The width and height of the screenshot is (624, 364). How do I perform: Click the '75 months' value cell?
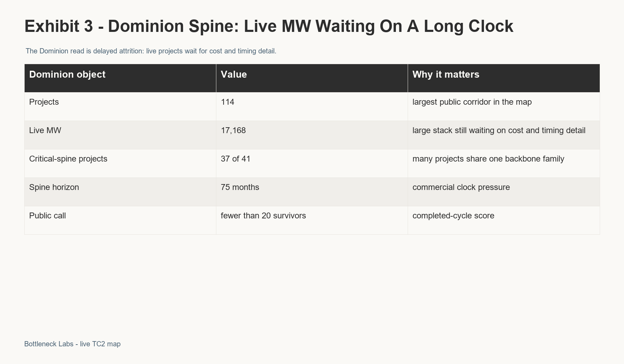pyautogui.click(x=312, y=192)
